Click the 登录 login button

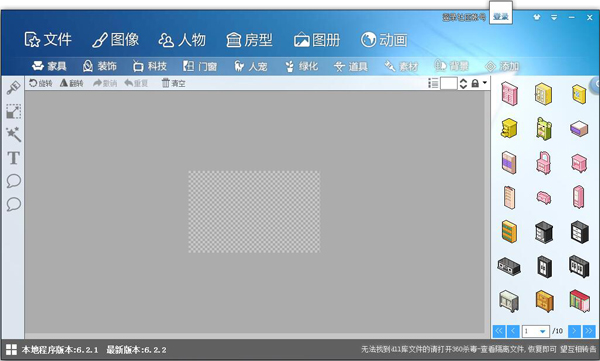coord(501,16)
